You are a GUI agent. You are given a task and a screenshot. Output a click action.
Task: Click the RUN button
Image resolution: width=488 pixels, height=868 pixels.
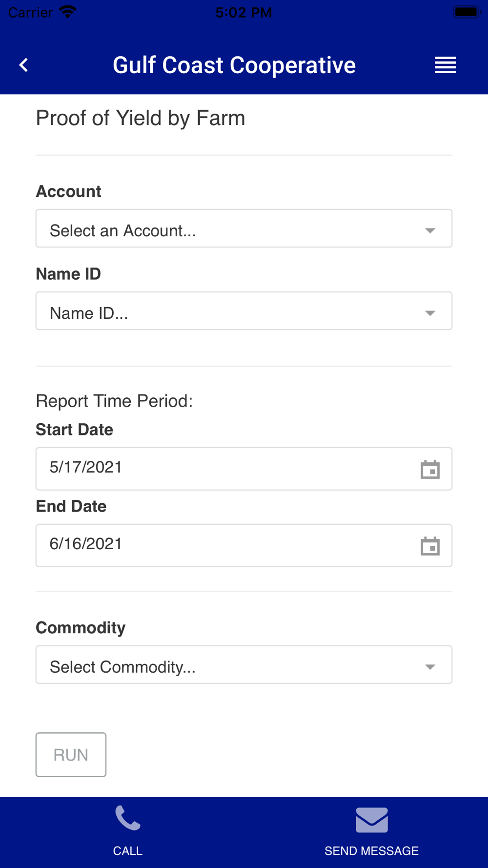pos(71,755)
